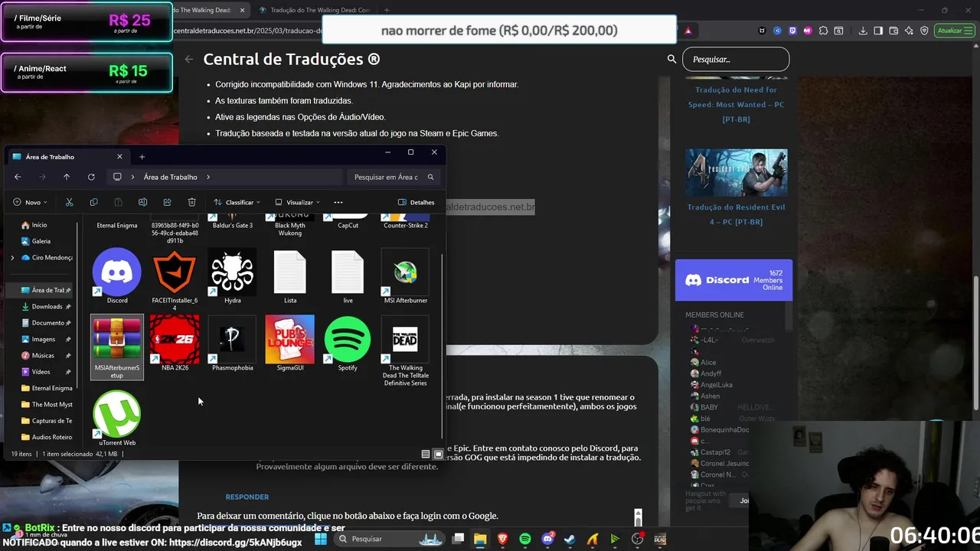Click the website Pesquisar search field
This screenshot has width=980, height=551.
(736, 59)
